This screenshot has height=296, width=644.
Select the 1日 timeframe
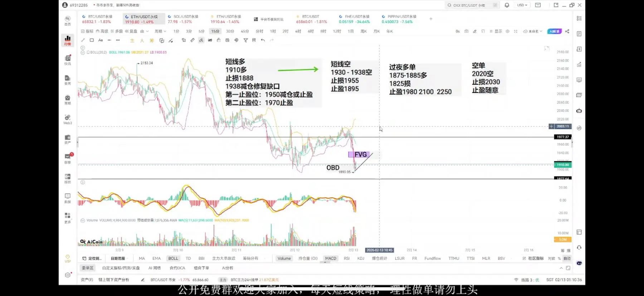(x=351, y=31)
